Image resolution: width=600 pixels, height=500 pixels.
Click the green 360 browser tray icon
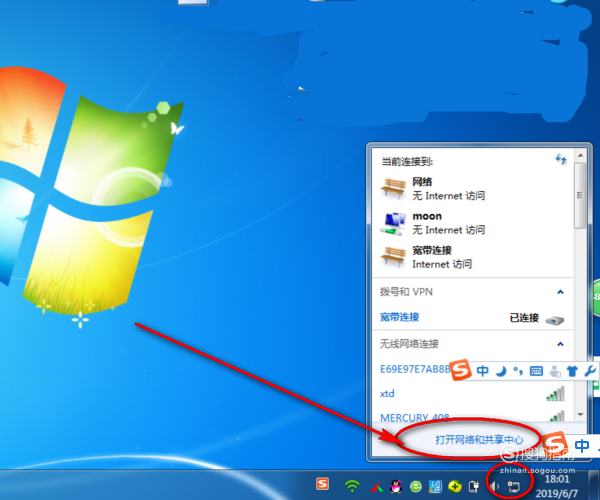point(416,487)
